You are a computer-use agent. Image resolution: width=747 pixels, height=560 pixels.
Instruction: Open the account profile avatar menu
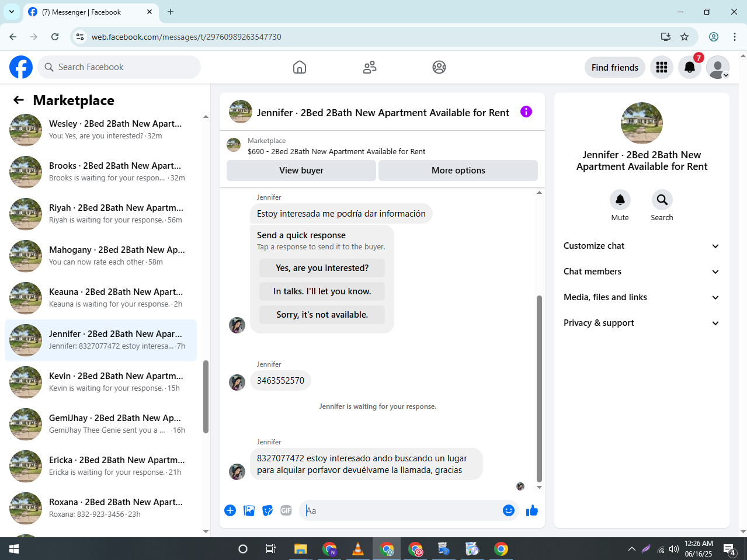click(718, 67)
